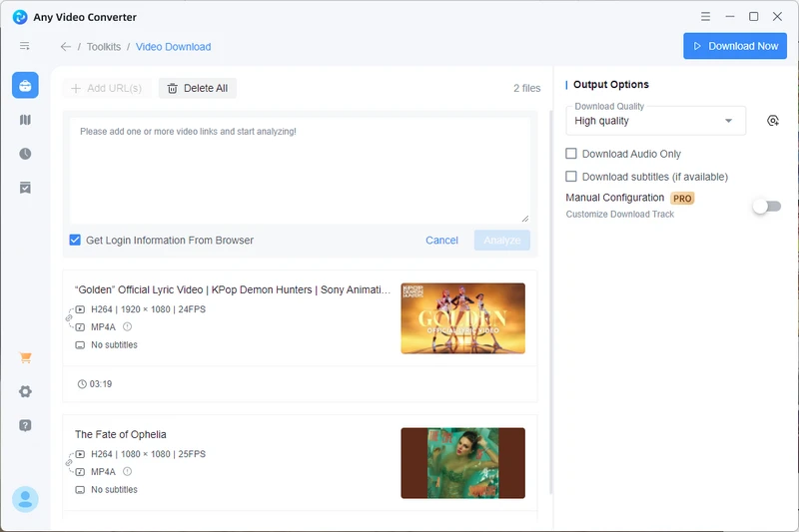Uncheck Get Login Information From Browser

click(75, 240)
